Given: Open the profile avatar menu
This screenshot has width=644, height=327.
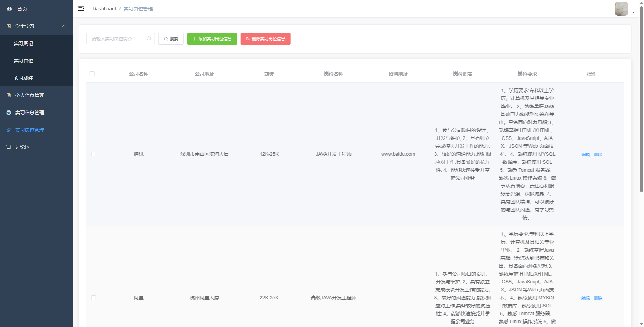Looking at the screenshot, I should (x=621, y=9).
